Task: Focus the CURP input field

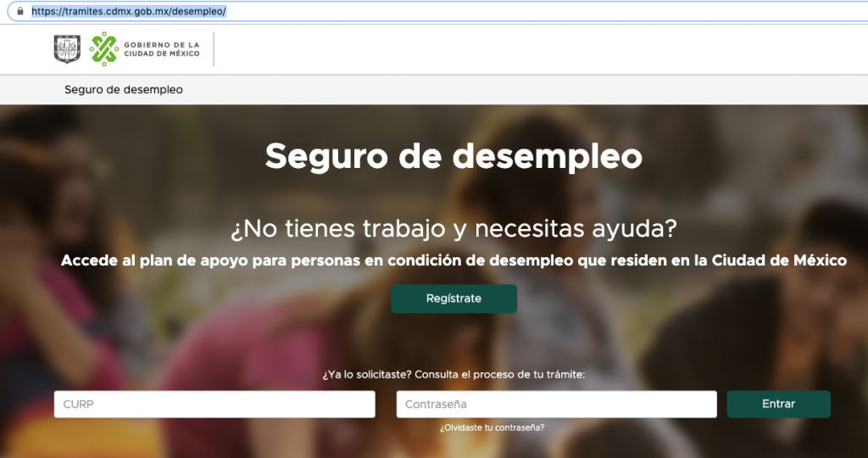Action: 214,405
